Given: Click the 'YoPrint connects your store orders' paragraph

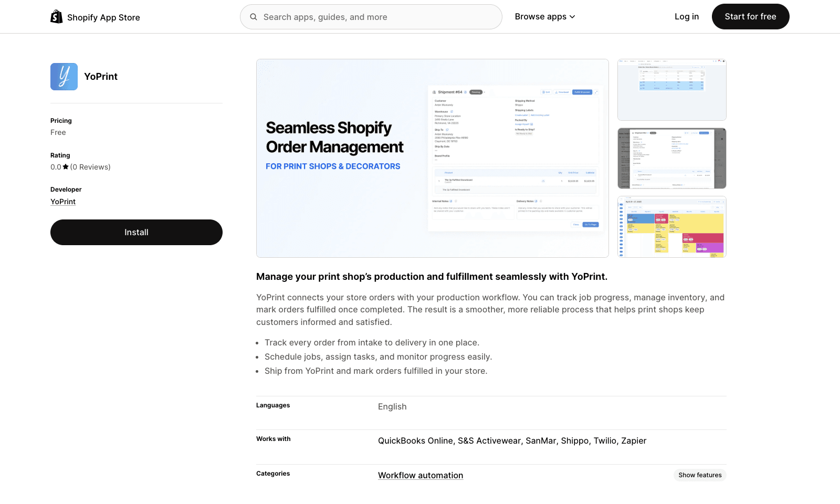Looking at the screenshot, I should [490, 310].
